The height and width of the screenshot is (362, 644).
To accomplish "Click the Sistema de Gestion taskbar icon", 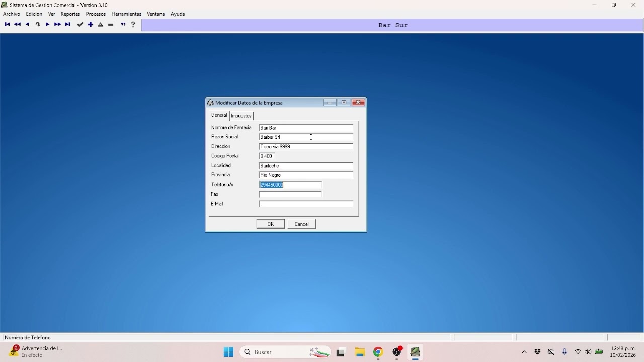I will point(416,352).
